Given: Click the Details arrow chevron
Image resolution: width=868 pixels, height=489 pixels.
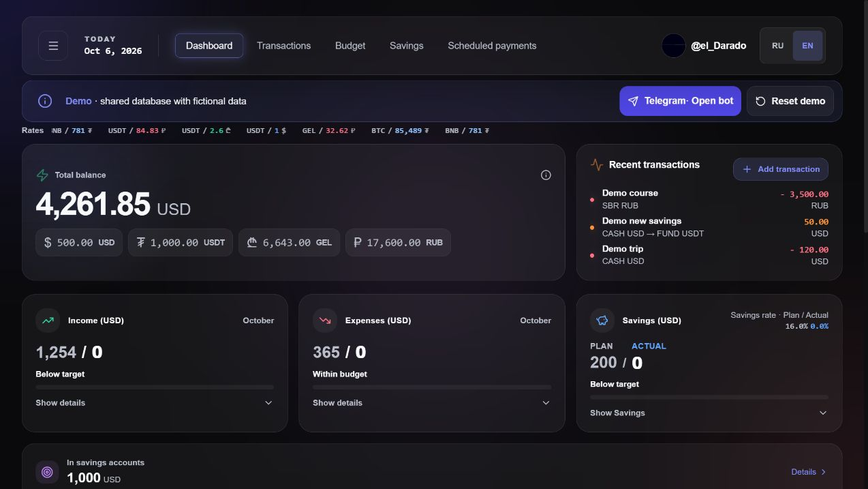Looking at the screenshot, I should pos(823,472).
